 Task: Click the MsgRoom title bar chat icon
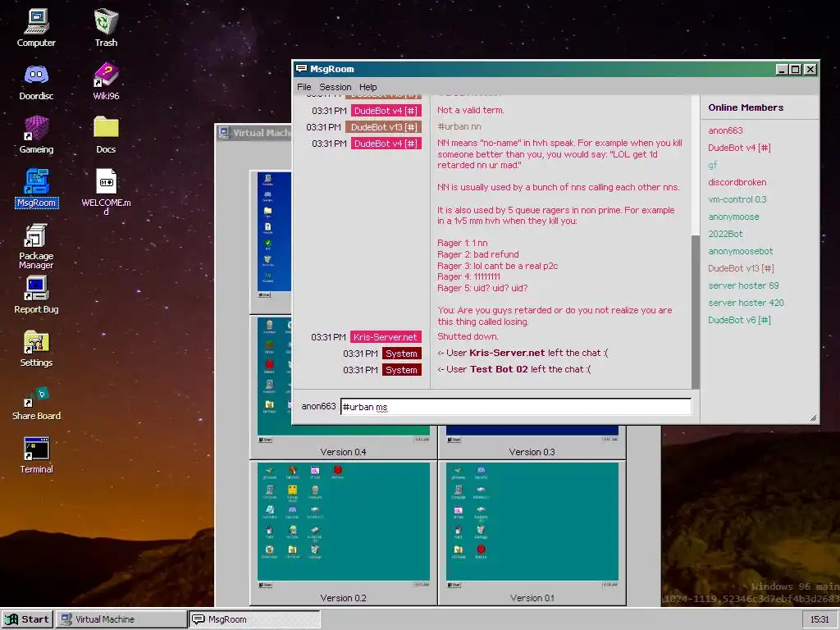coord(302,69)
